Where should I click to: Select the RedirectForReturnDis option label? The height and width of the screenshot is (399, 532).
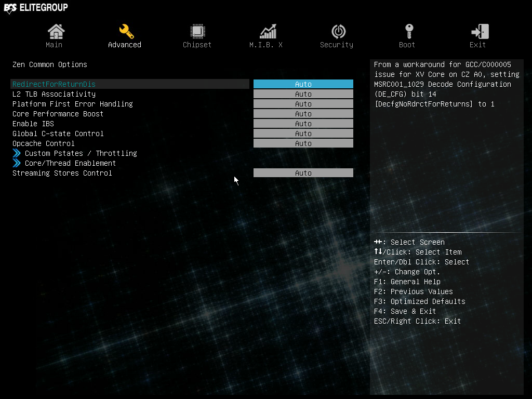pos(54,84)
